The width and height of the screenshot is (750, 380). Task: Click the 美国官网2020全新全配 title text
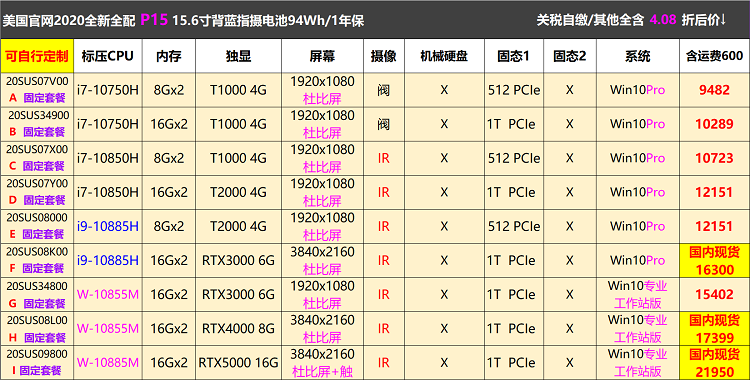(69, 21)
